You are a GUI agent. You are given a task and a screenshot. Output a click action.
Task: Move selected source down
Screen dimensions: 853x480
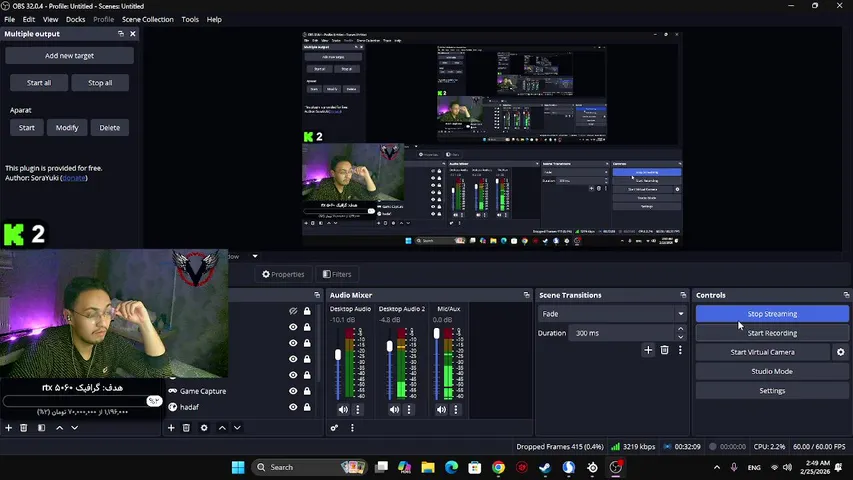(x=237, y=428)
